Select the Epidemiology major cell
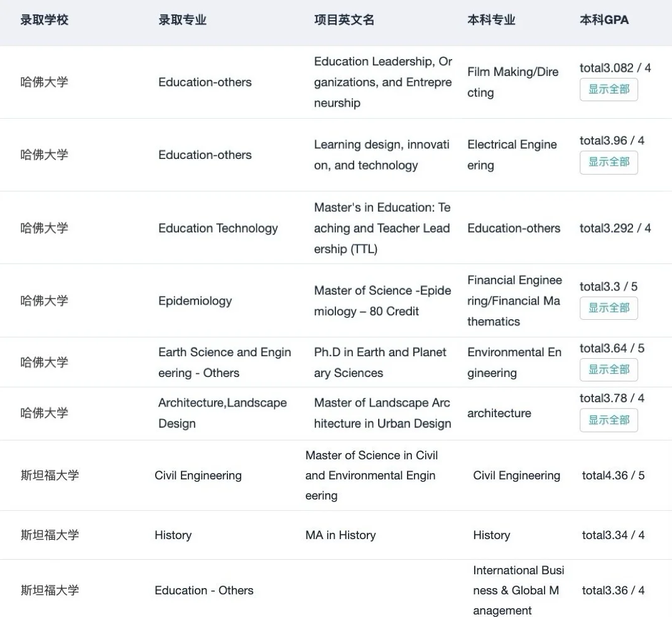This screenshot has width=672, height=617. 195,301
